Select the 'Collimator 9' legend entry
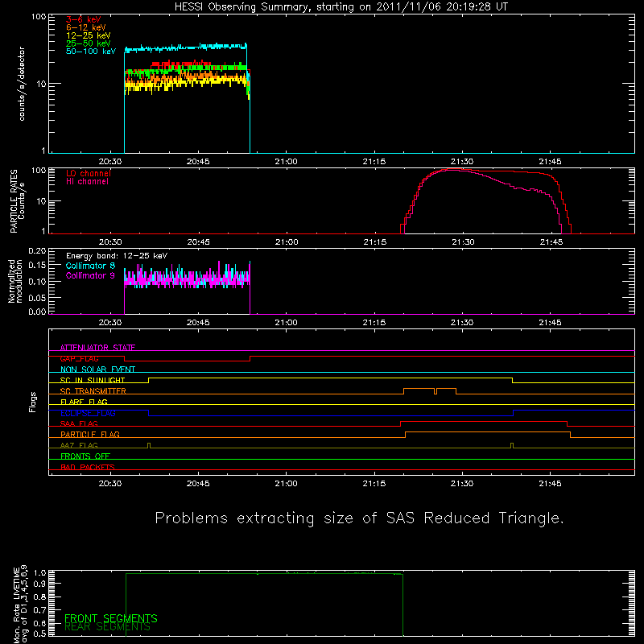Image resolution: width=644 pixels, height=644 pixels. [90, 275]
